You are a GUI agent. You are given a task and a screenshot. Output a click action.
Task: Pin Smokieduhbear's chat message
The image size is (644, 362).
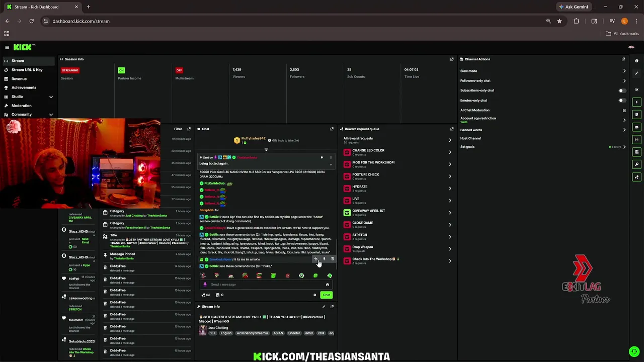(x=324, y=259)
